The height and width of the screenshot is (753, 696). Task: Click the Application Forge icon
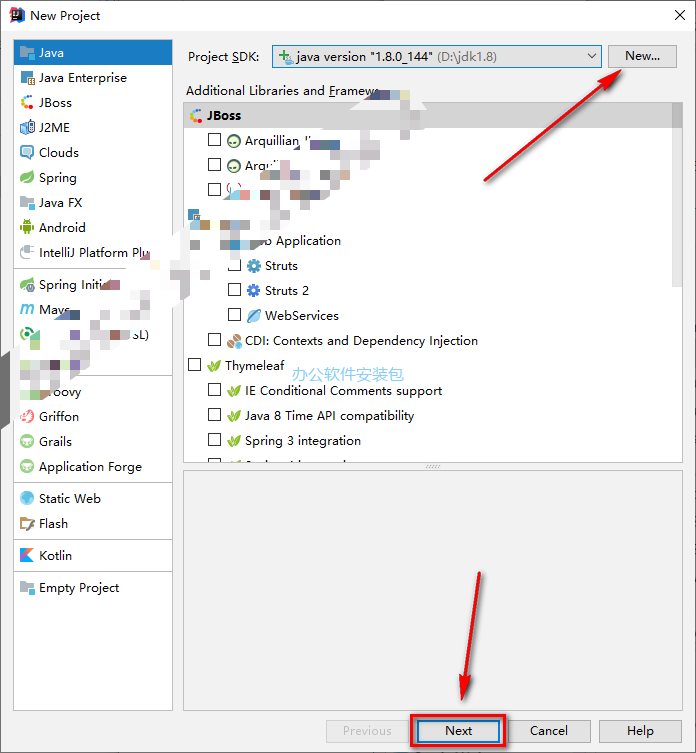click(28, 467)
